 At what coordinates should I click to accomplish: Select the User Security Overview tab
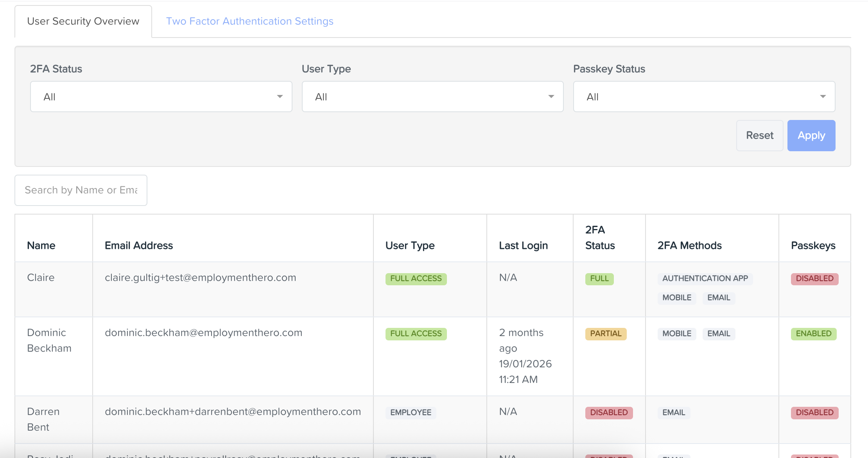pos(83,21)
